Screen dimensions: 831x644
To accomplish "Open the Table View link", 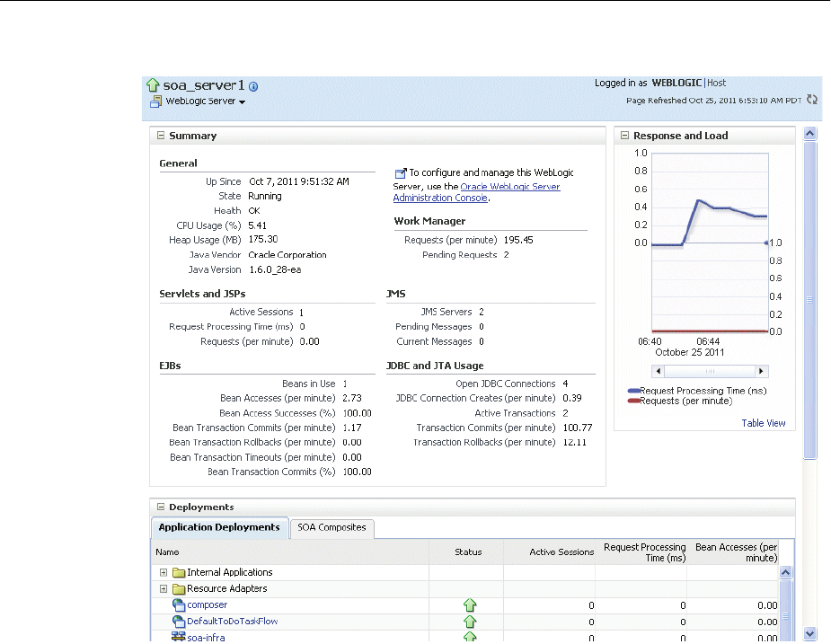I will pos(764,423).
